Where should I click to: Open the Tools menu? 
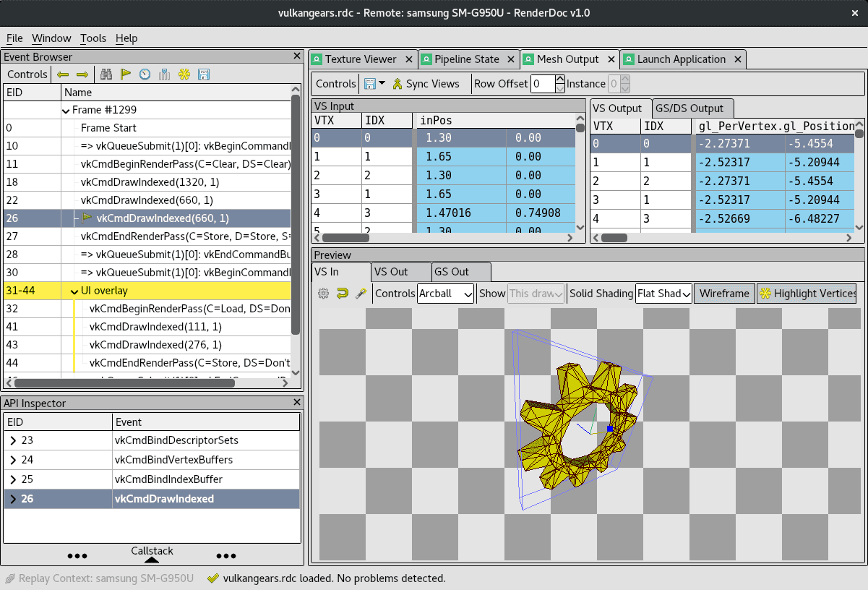click(x=93, y=38)
